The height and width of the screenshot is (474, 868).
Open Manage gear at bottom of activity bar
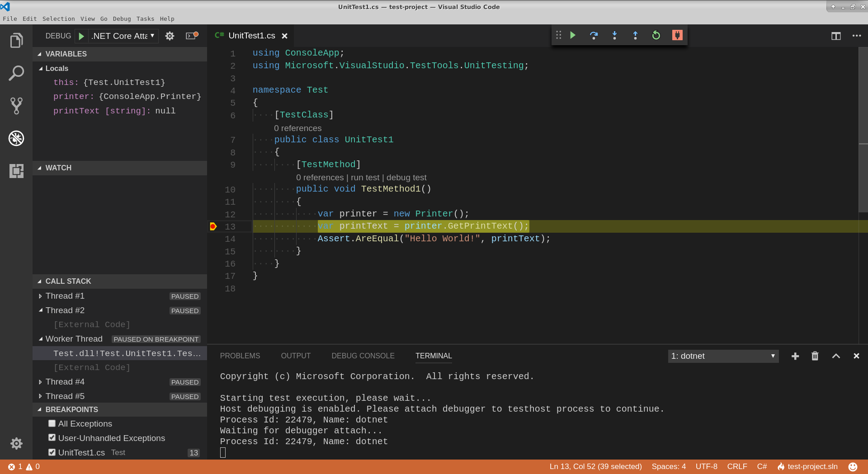(16, 443)
